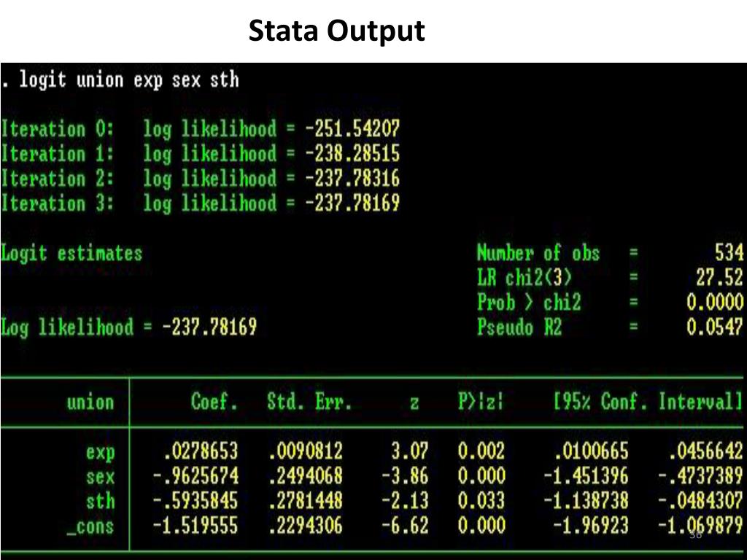Click the command 'logit union exp sex sth'
This screenshot has height=560, width=747.
pyautogui.click(x=128, y=79)
